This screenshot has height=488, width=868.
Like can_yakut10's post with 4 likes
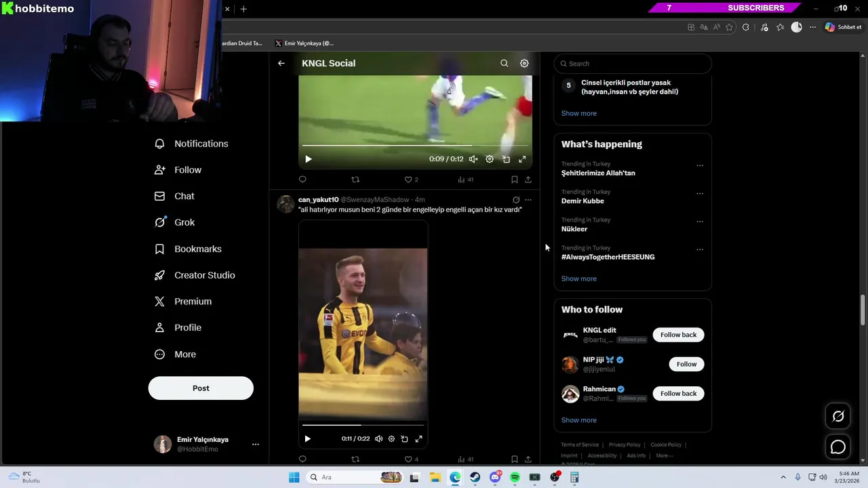click(x=411, y=459)
